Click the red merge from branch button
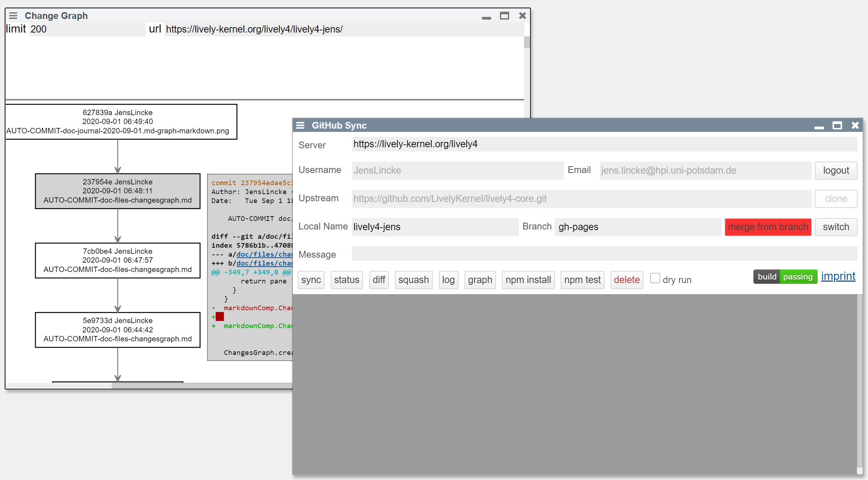 pos(768,227)
